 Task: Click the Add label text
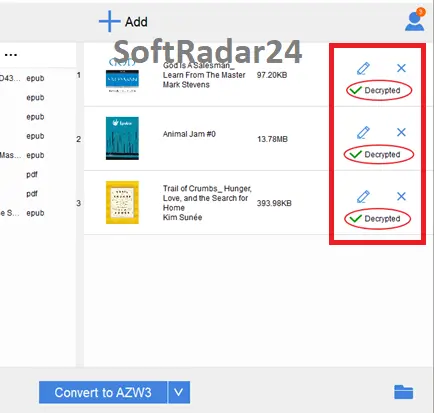[x=136, y=22]
